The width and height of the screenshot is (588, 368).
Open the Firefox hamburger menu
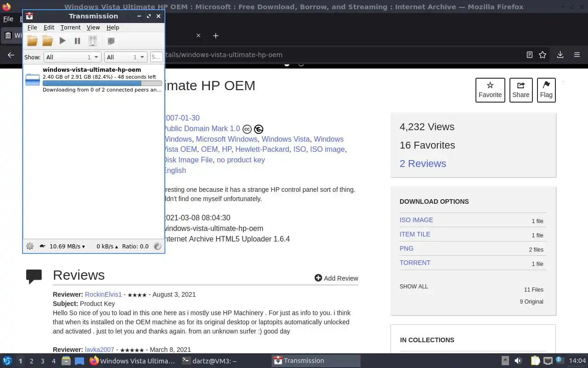click(577, 55)
